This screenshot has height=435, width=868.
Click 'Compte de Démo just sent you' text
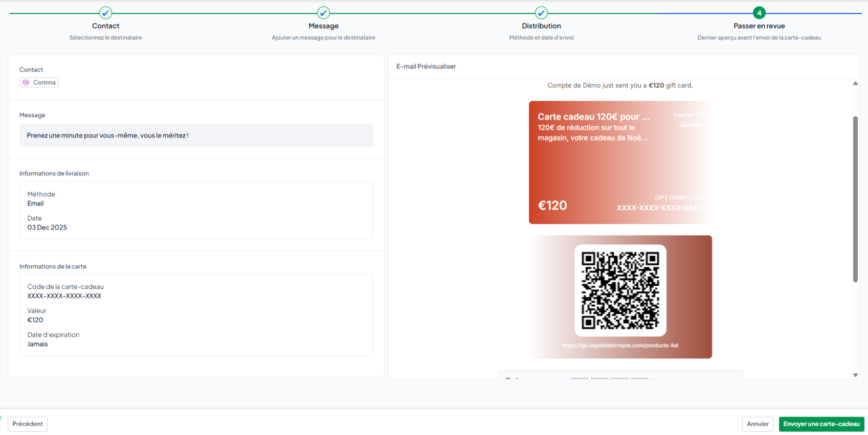pos(620,85)
